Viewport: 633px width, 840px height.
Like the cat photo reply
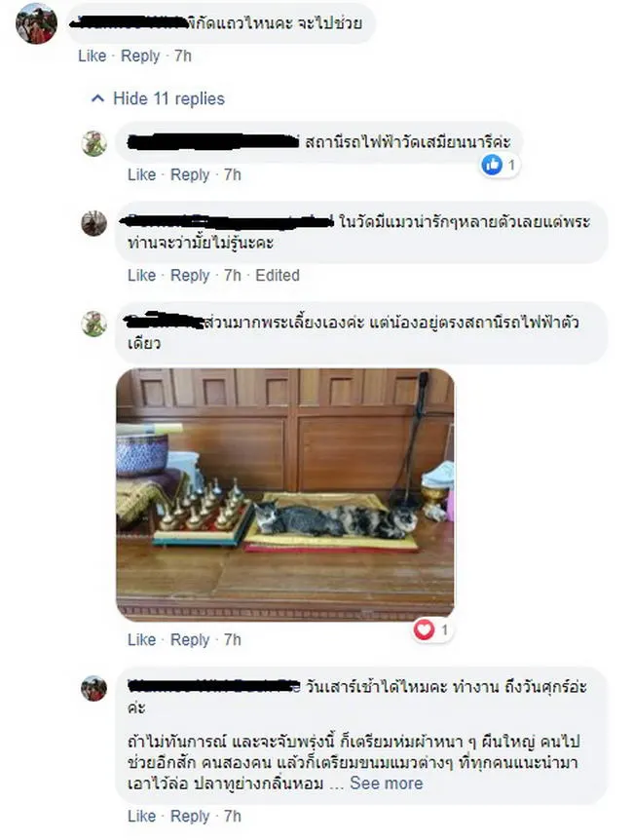(141, 639)
